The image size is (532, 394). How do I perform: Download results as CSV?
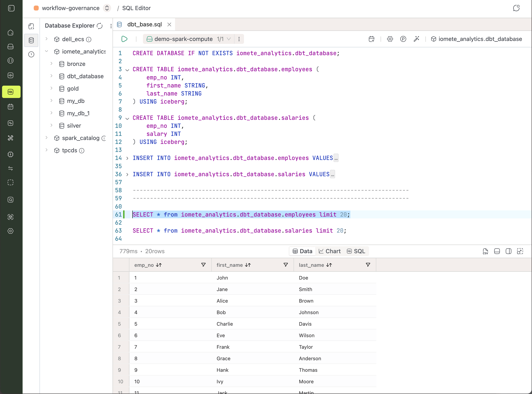485,251
